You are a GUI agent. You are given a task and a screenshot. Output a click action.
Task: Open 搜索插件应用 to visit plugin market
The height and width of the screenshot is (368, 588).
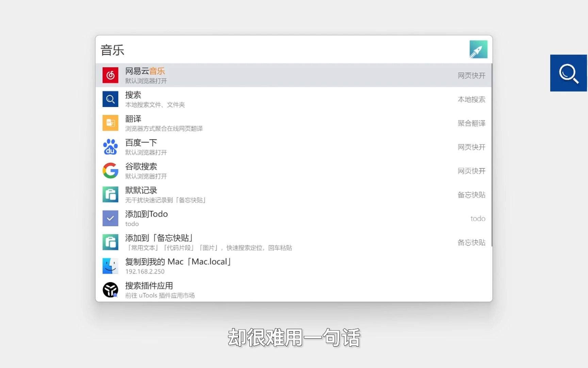coord(238,290)
